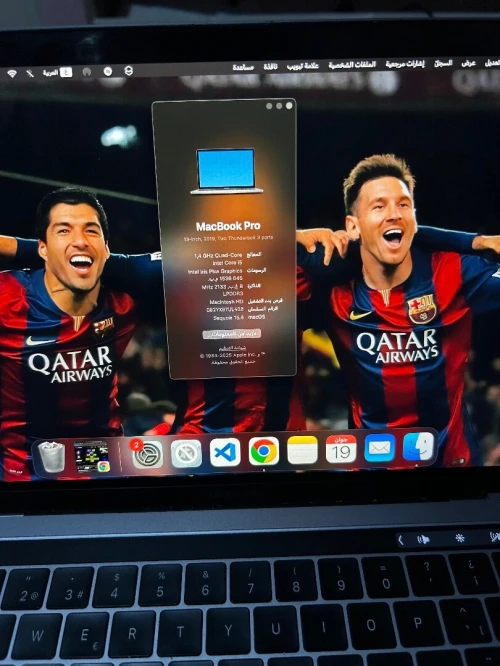Image resolution: width=500 pixels, height=666 pixels.
Task: Open the علامة تبويب menu
Action: click(302, 66)
